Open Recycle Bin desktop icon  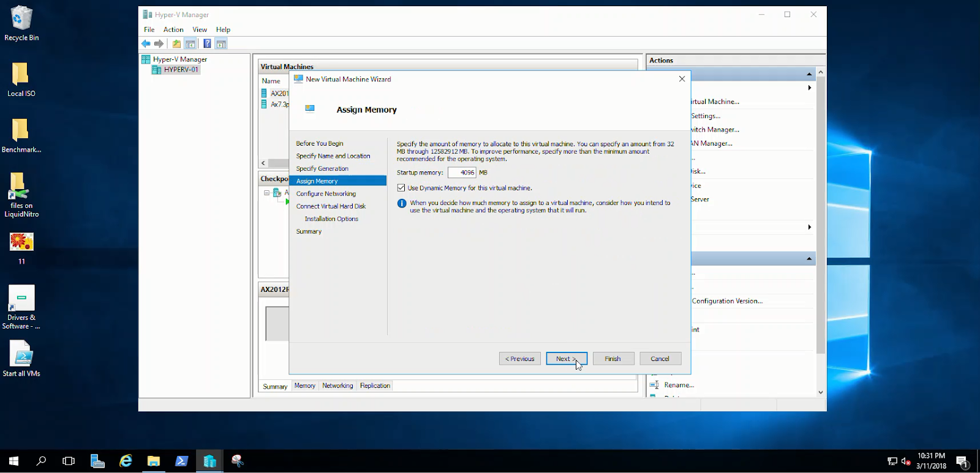[x=21, y=24]
